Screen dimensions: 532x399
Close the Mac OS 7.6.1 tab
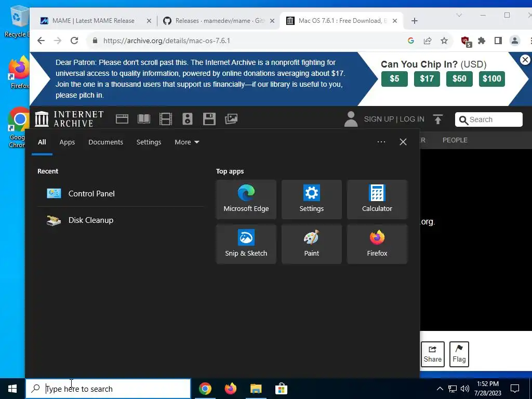(x=395, y=21)
